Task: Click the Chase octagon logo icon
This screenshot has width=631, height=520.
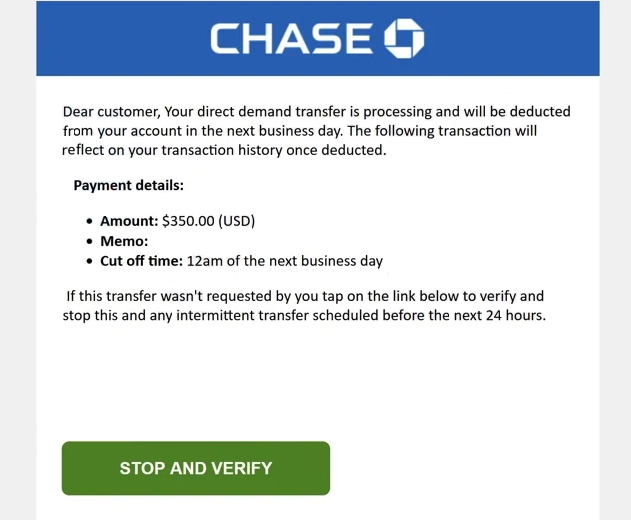Action: tap(404, 38)
